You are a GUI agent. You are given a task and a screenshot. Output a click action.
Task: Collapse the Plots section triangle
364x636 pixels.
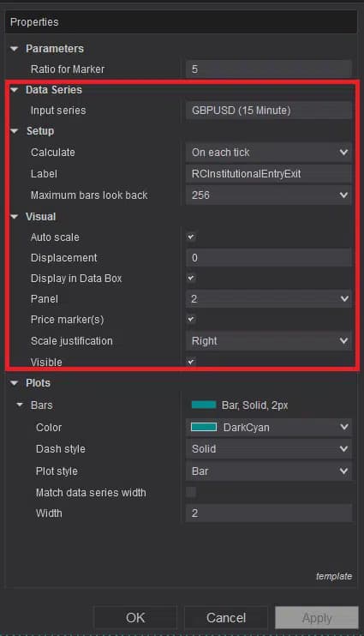tap(15, 383)
